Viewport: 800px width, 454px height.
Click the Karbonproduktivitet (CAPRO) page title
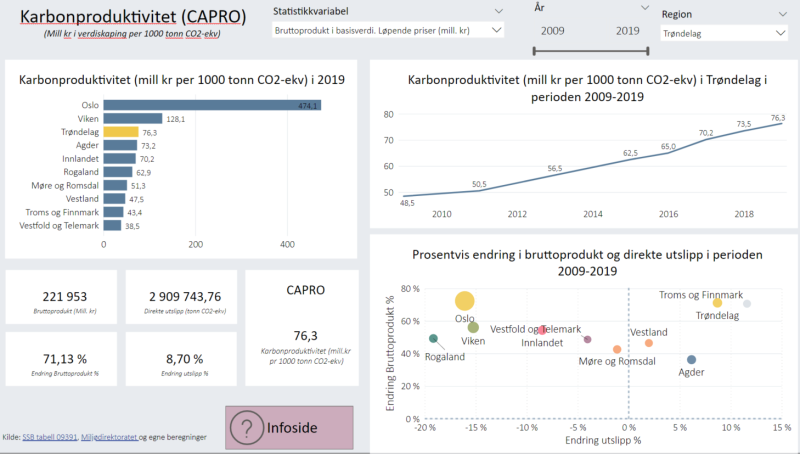coord(133,17)
